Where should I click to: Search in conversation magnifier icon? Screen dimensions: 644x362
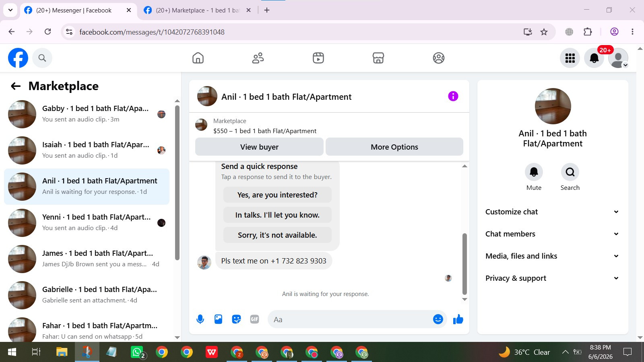click(x=570, y=172)
